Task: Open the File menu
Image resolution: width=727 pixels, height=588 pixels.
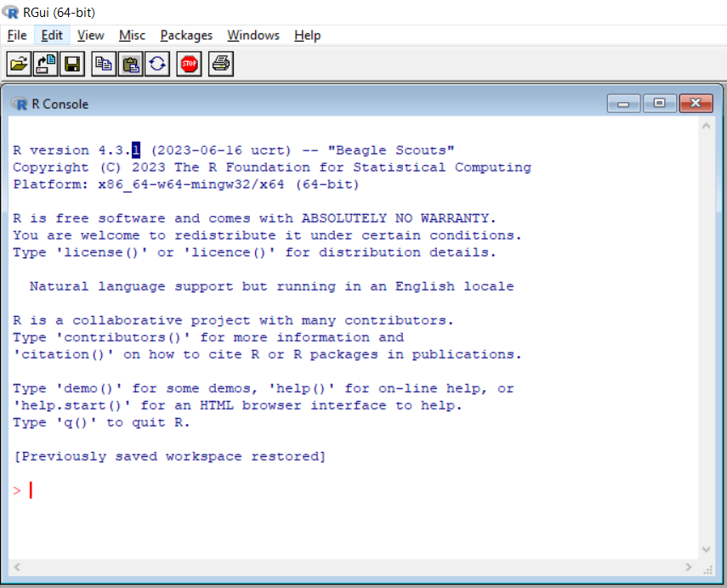Action: coord(17,35)
